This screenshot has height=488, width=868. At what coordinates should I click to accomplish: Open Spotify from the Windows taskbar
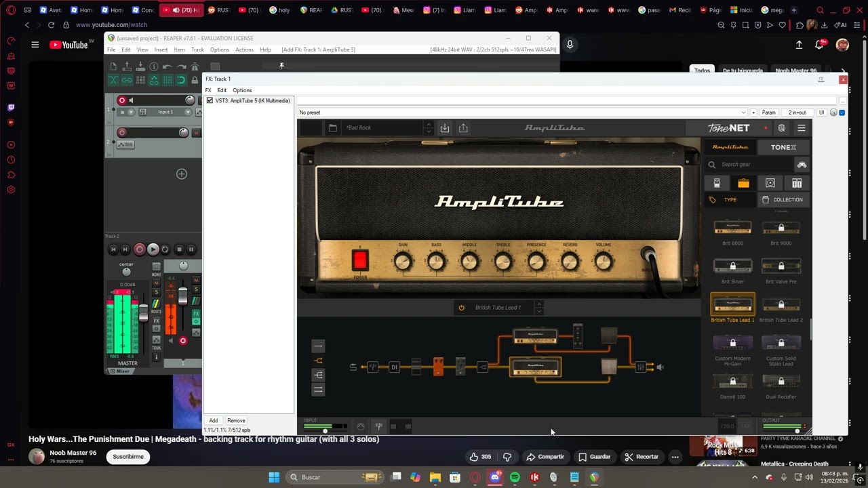515,477
